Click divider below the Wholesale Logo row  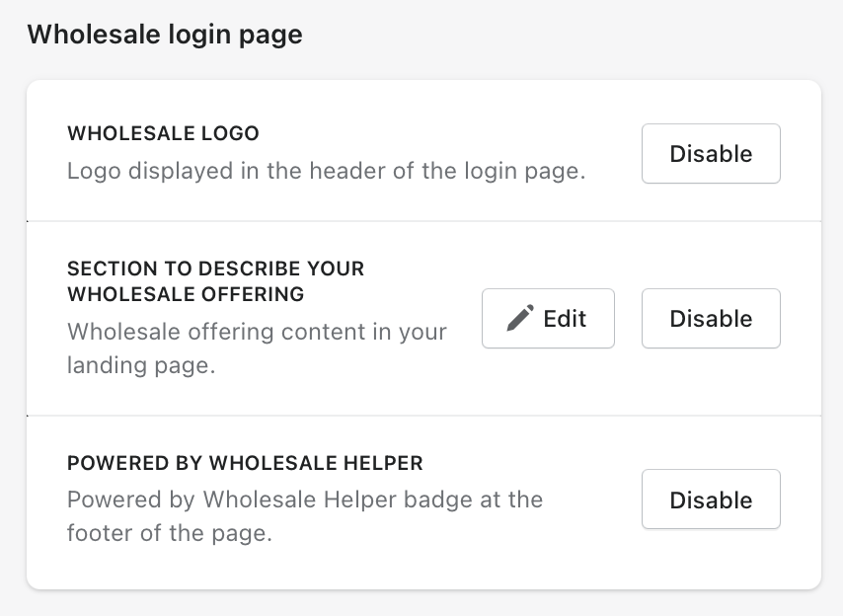point(423,221)
